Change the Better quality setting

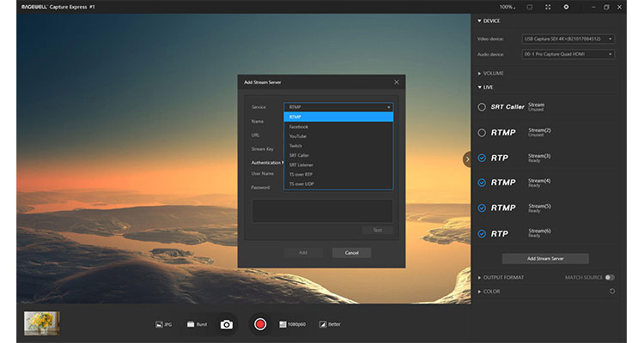click(x=331, y=324)
